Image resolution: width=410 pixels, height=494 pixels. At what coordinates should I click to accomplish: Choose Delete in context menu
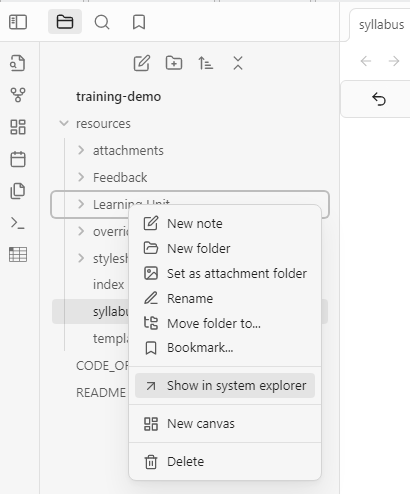point(225,462)
